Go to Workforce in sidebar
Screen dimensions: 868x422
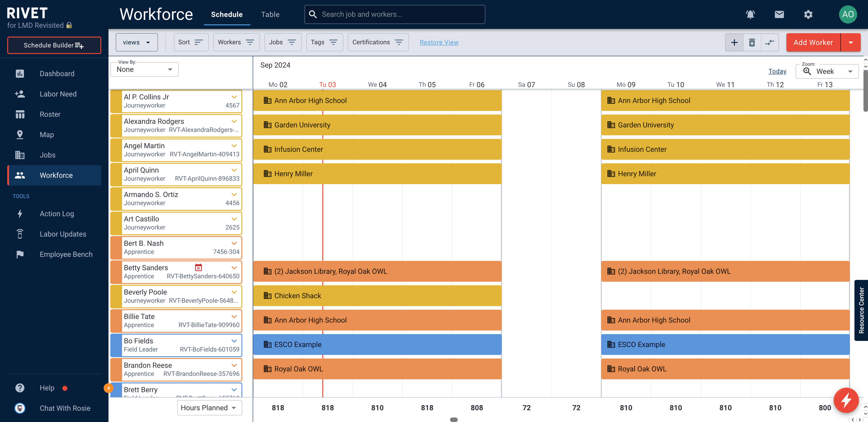coord(54,175)
